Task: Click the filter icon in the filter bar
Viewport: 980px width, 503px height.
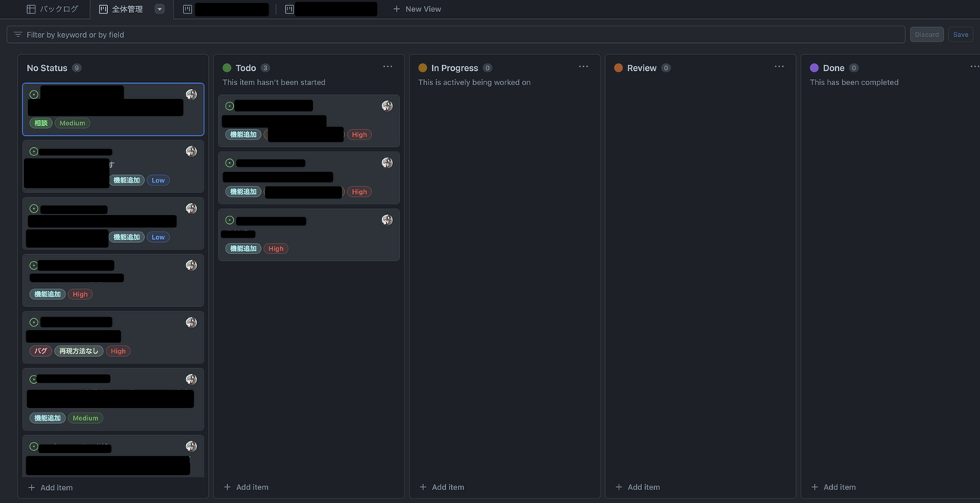Action: 17,35
